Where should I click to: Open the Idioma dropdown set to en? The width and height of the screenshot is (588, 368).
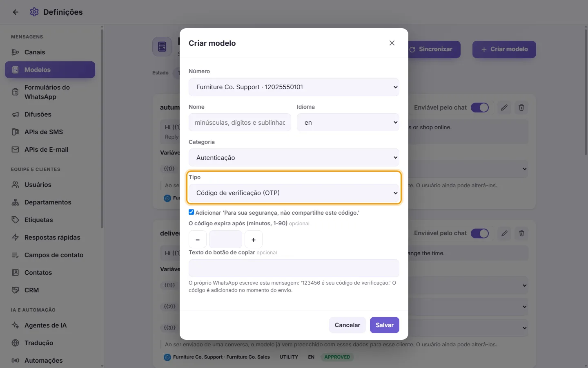click(x=348, y=122)
